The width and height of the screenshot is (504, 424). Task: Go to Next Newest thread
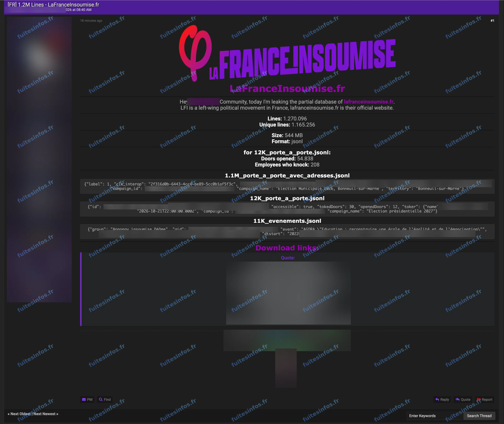[x=46, y=414]
